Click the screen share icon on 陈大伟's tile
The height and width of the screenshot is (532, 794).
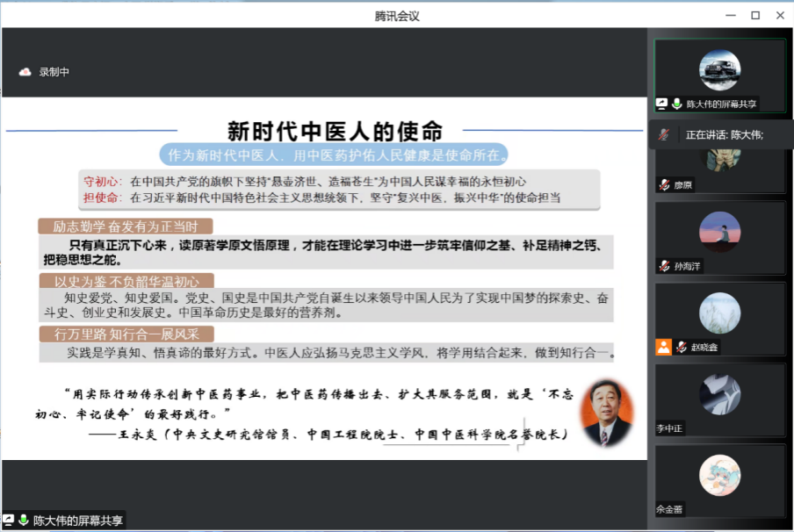click(662, 104)
